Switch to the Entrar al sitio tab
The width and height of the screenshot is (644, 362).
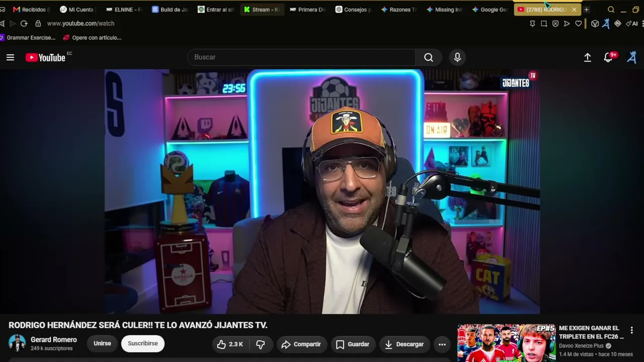(x=215, y=10)
